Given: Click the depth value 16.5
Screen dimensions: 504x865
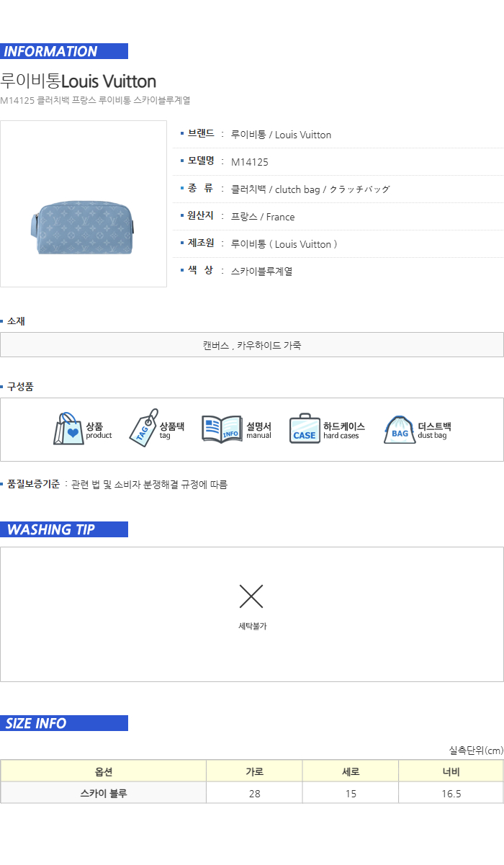Looking at the screenshot, I should point(451,794).
